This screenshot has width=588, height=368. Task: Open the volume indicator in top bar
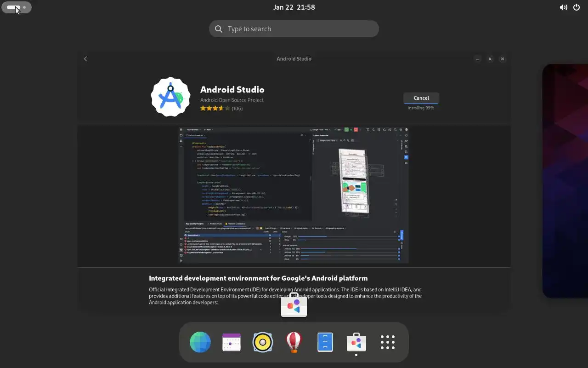(563, 7)
